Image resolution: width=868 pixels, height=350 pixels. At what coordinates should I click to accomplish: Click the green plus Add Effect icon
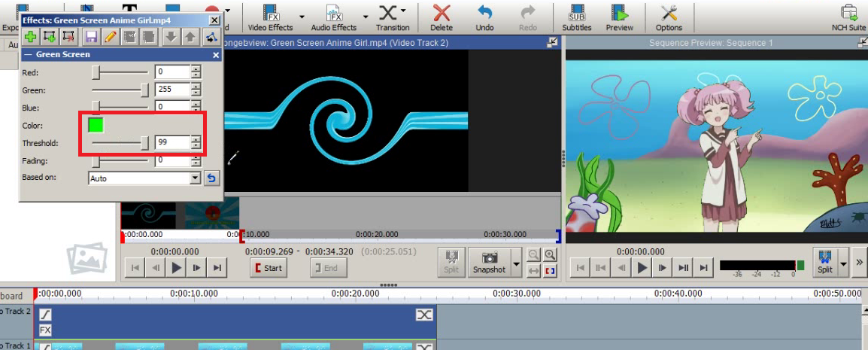30,37
